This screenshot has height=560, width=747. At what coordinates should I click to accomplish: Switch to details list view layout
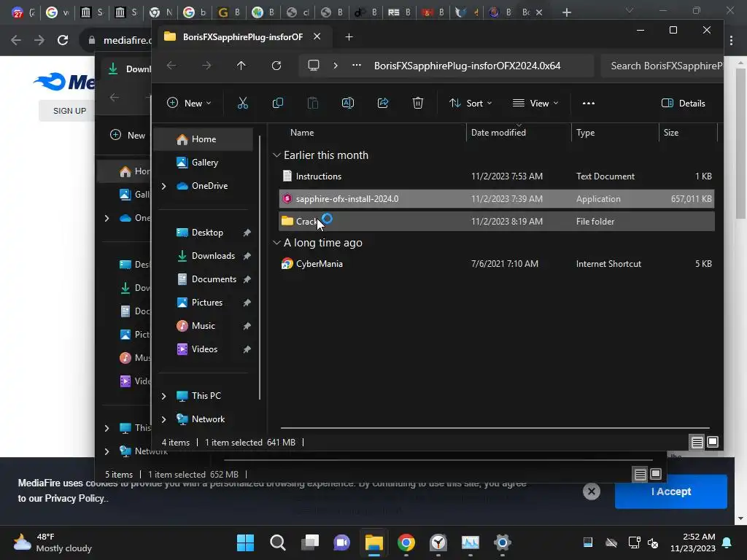tap(697, 443)
